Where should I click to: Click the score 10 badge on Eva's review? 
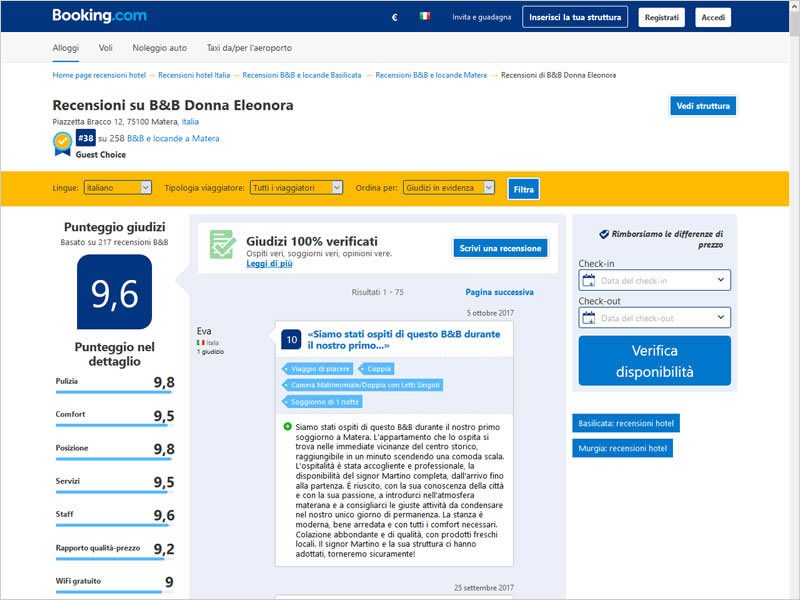point(291,339)
